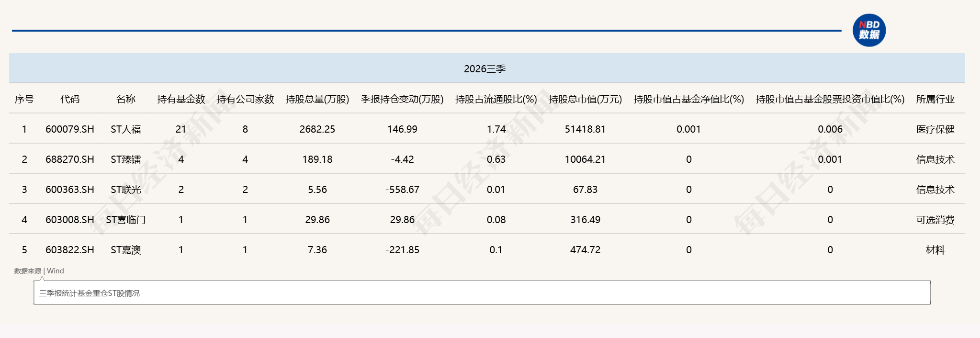The width and height of the screenshot is (980, 338).
Task: Click the 三季报统计基金重仓ST股情况 caption box
Action: tap(482, 293)
